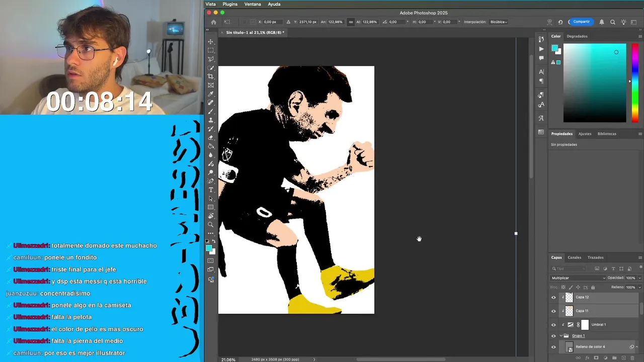Select the Move tool
Screen dimensions: 644x362
point(211,42)
